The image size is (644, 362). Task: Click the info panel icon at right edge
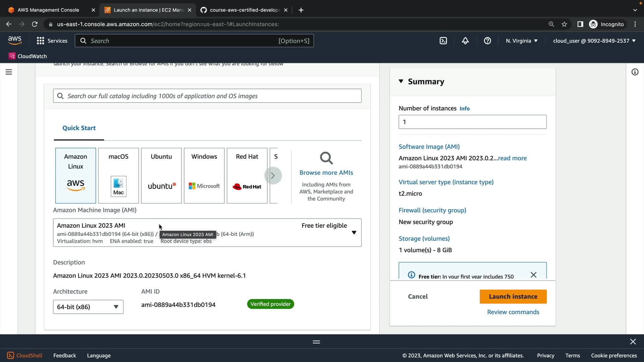click(x=635, y=72)
